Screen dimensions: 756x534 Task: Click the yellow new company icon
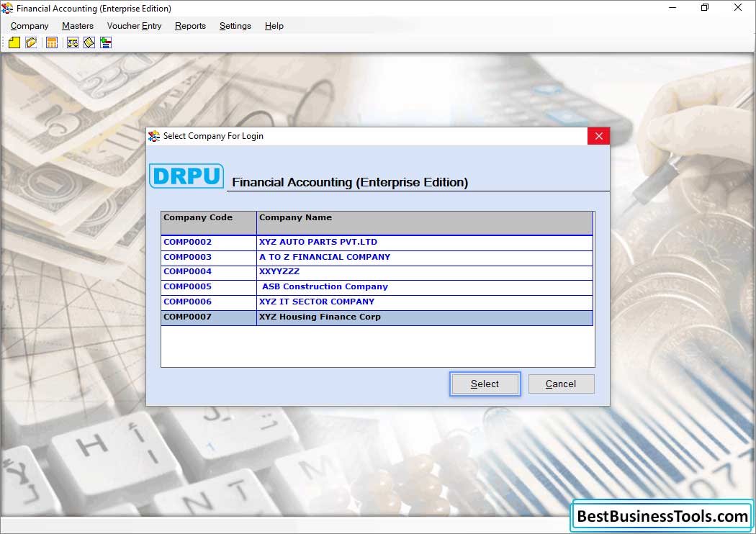coord(14,43)
